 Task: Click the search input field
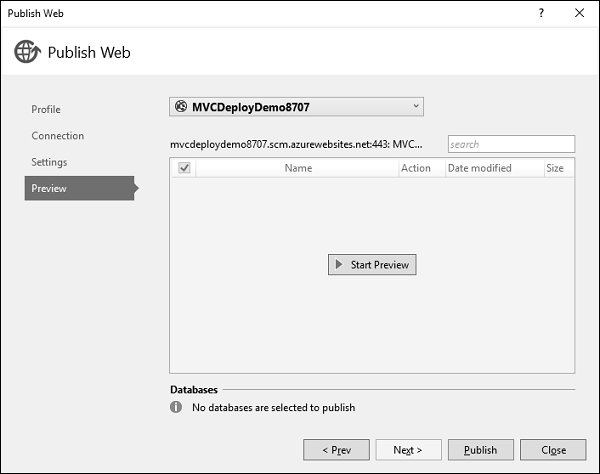tap(511, 144)
